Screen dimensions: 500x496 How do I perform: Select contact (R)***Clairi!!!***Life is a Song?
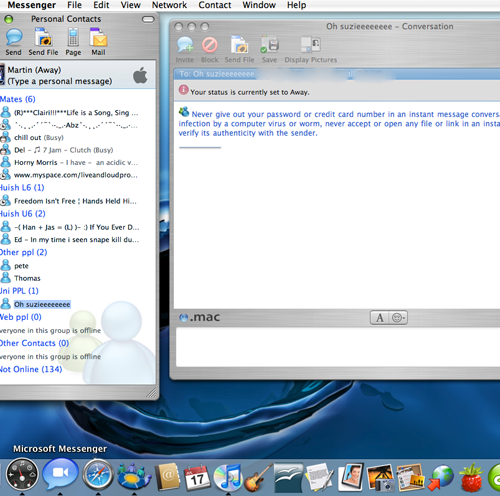76,113
